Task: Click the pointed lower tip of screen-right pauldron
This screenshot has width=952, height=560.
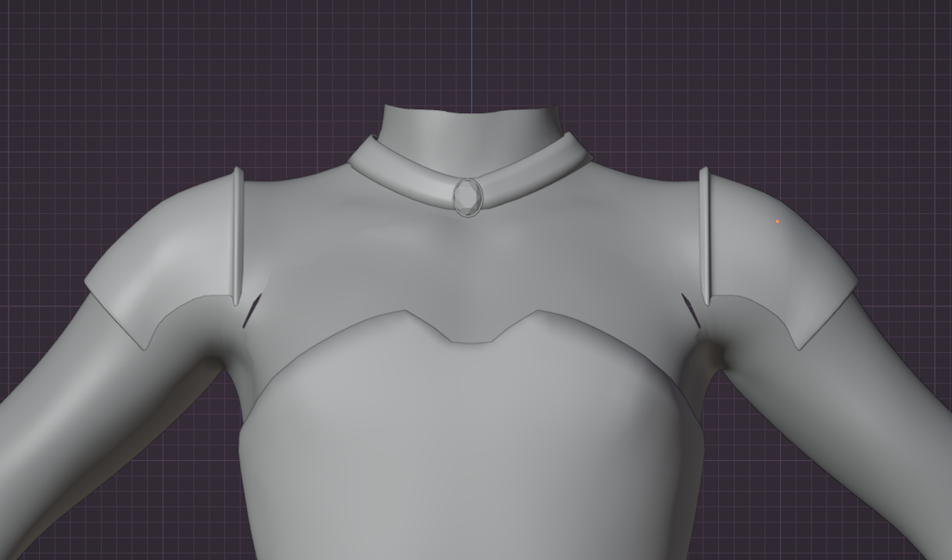Action: click(799, 348)
